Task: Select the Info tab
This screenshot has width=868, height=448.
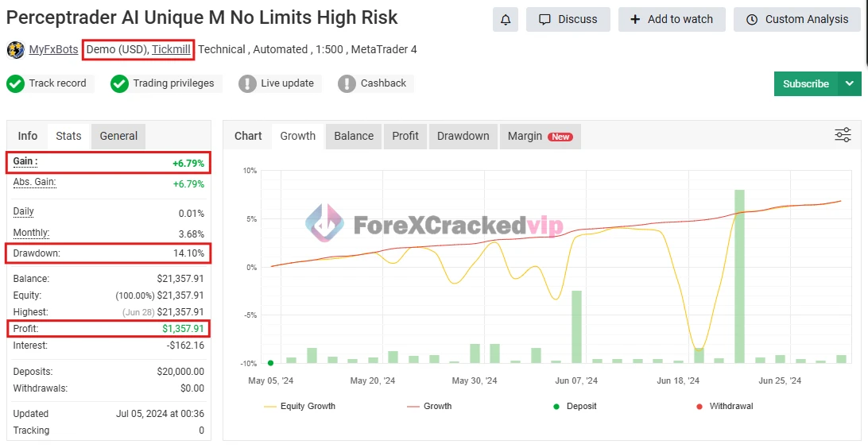Action: (x=28, y=136)
